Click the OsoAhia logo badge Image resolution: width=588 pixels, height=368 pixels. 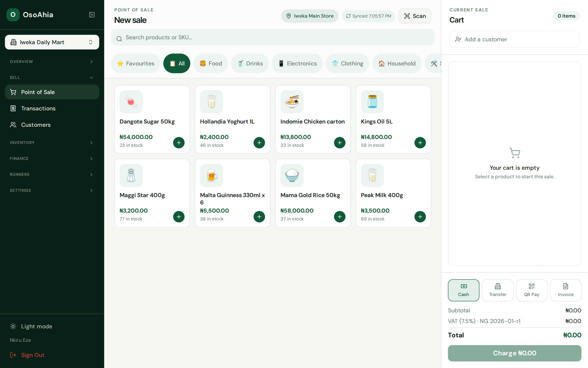(x=13, y=15)
